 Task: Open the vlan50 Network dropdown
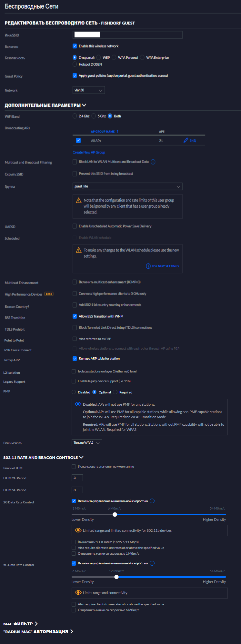(89, 90)
